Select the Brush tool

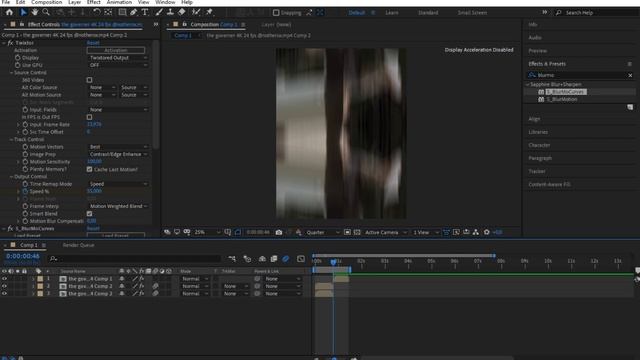[x=159, y=12]
